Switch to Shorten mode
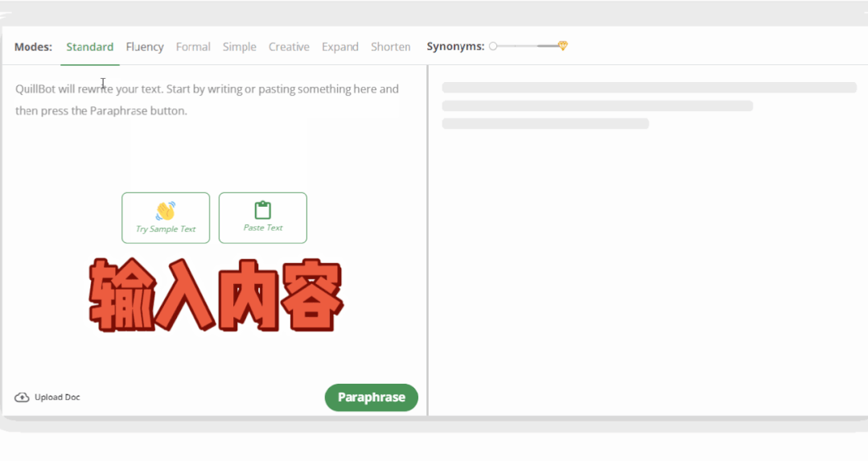Screen dimensions: 868x461 [390, 47]
